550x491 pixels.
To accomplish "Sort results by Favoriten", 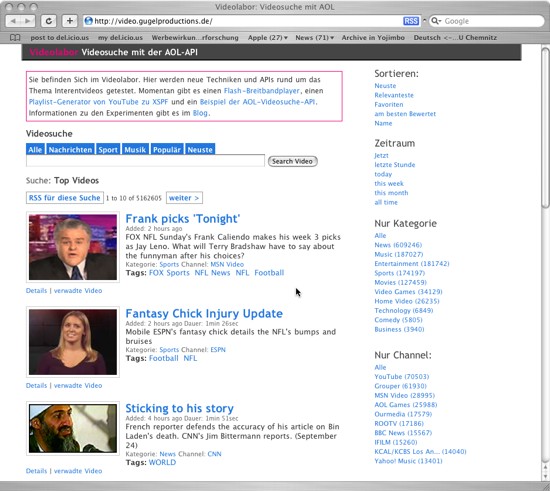I will [x=389, y=105].
